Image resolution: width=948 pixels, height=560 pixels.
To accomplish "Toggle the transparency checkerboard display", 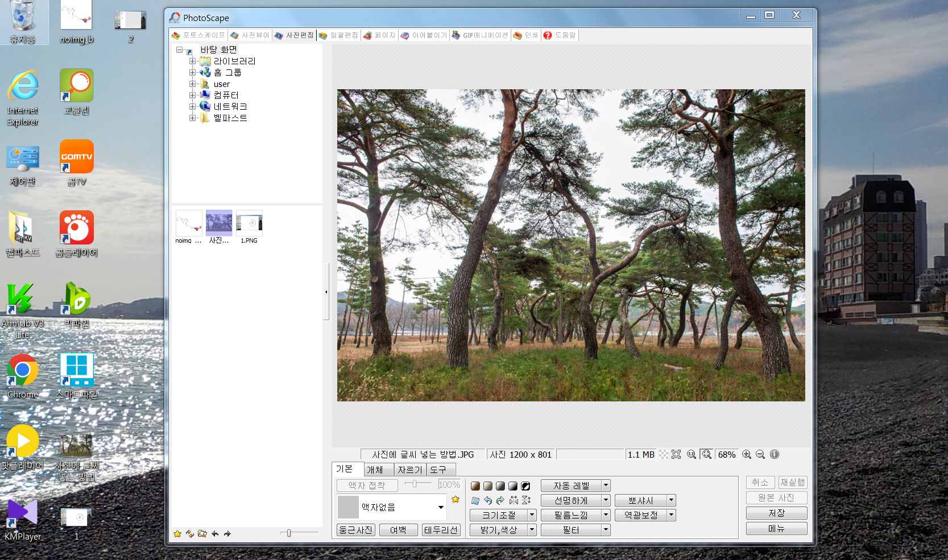I will point(664,454).
